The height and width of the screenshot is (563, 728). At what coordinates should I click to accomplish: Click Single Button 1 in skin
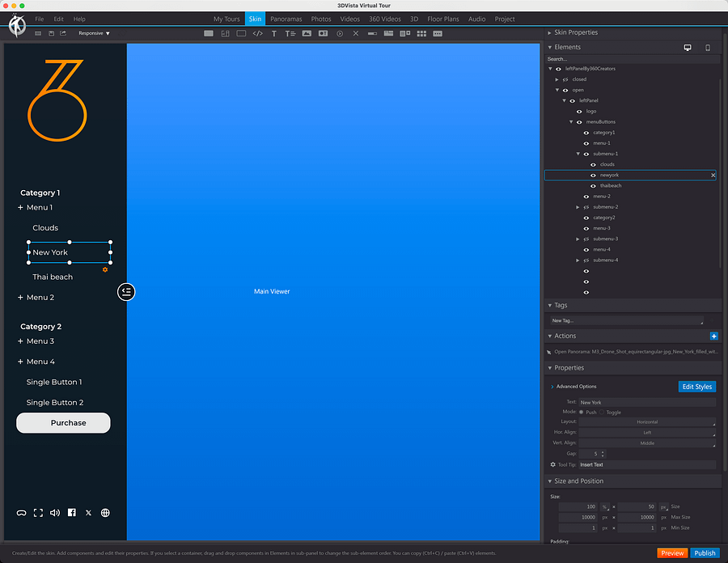[54, 383]
